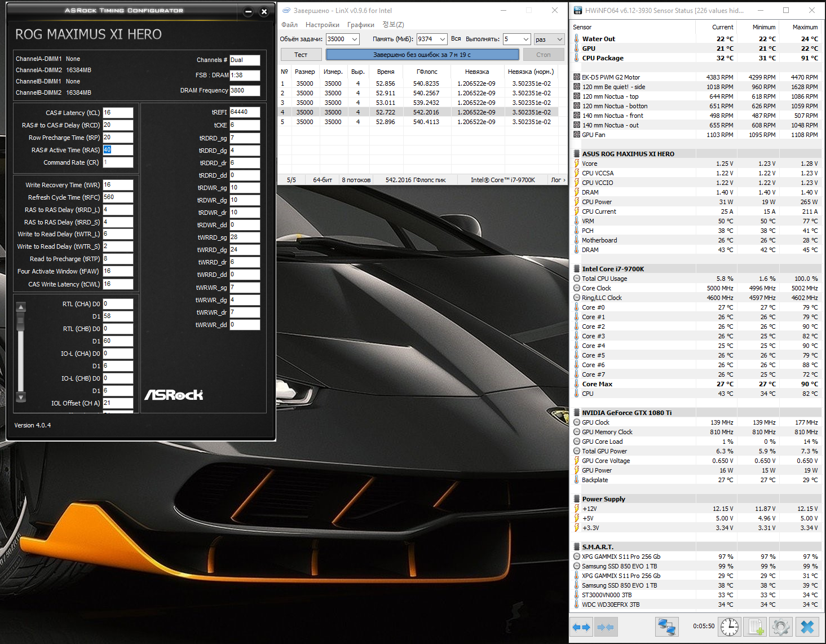Click the tREFI value field

245,112
